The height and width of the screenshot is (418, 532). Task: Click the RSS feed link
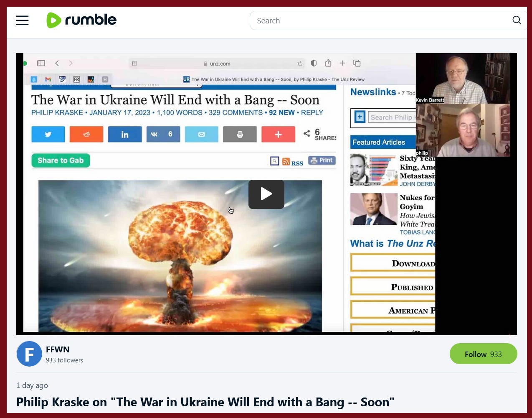click(293, 162)
